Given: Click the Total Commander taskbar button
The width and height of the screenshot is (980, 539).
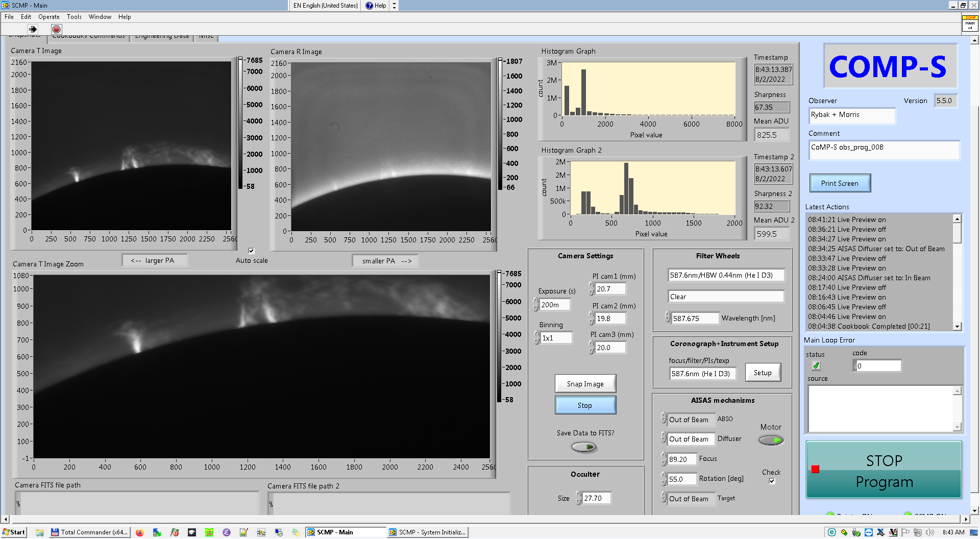Looking at the screenshot, I should (x=90, y=532).
